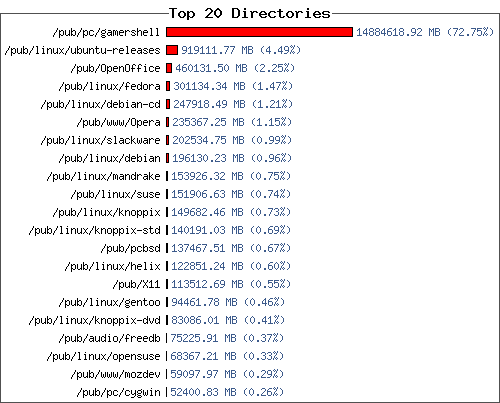Select the value 52400.83 MB (0.26%)
Viewport: 500px width, 403px height.
coord(227,392)
